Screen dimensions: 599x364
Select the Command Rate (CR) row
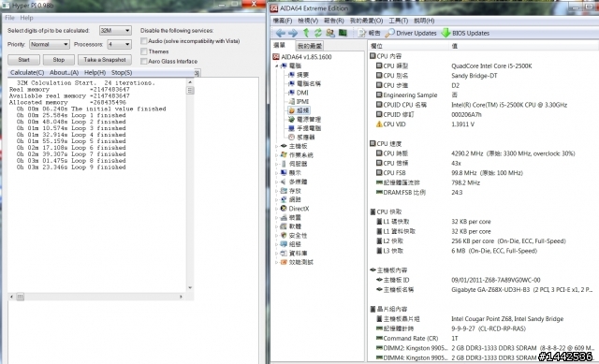tap(483, 339)
